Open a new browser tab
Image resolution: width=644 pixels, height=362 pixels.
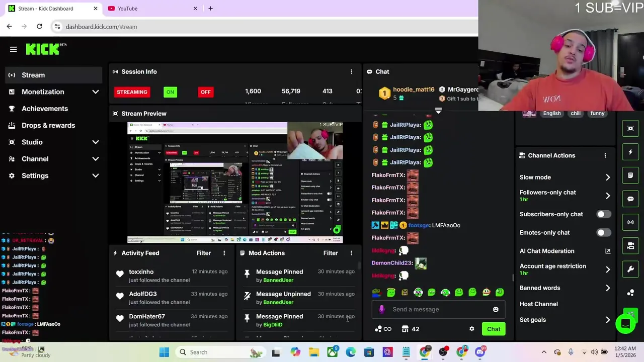coord(210,9)
